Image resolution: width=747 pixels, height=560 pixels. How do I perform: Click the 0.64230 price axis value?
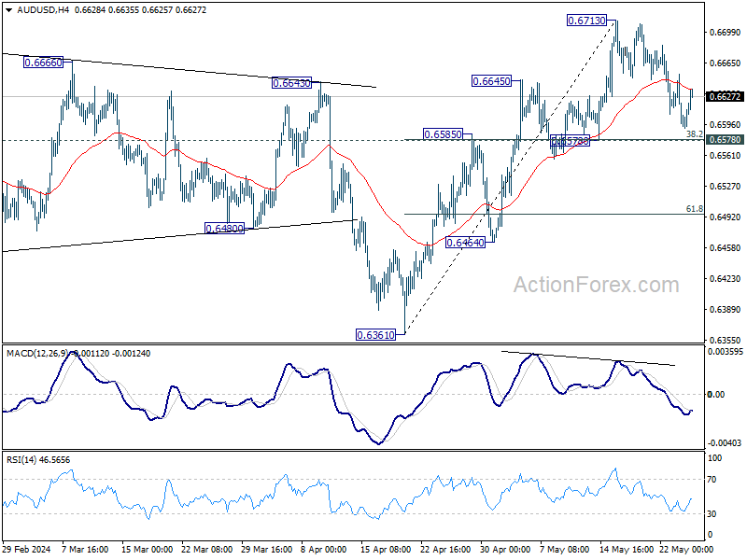726,278
